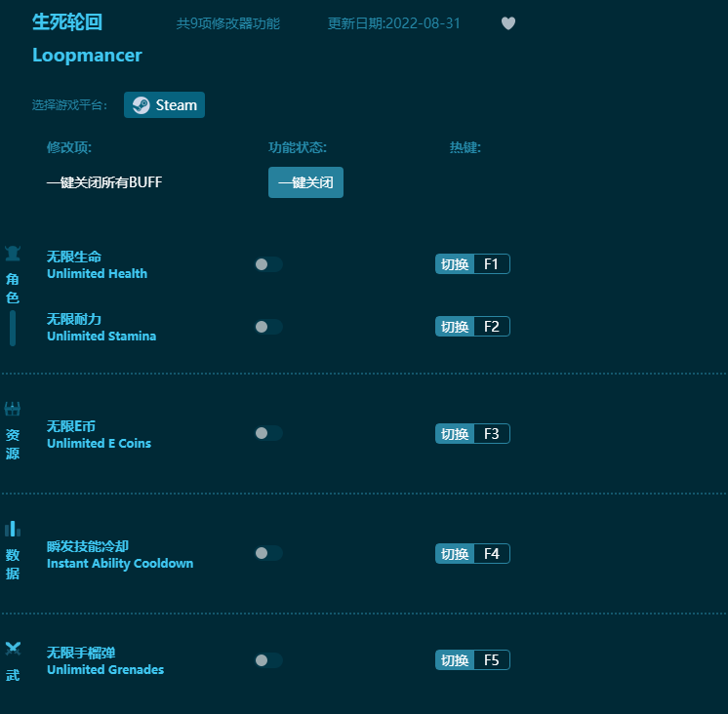
Task: Select the 数据 data category bar-chart icon
Action: pyautogui.click(x=13, y=529)
